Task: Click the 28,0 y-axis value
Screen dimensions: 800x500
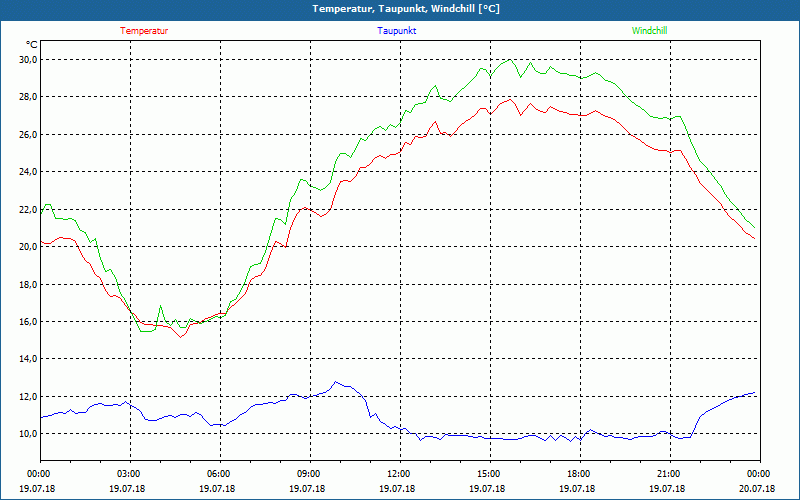Action: tap(29, 97)
